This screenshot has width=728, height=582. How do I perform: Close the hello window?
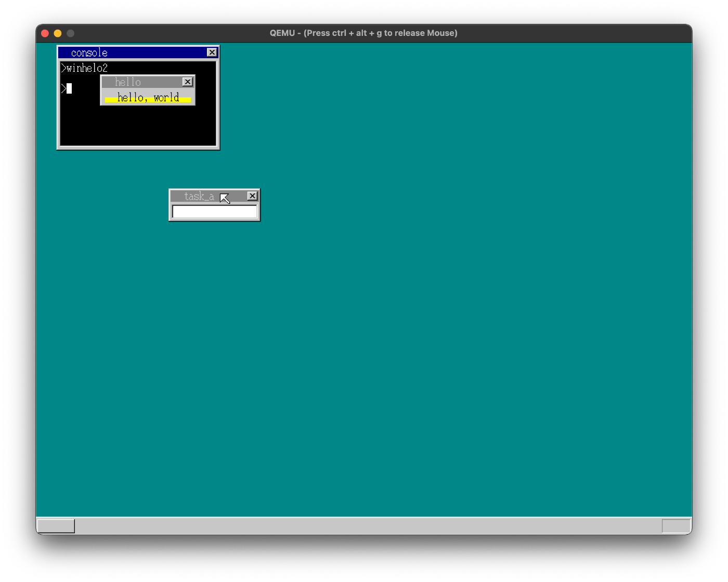188,82
